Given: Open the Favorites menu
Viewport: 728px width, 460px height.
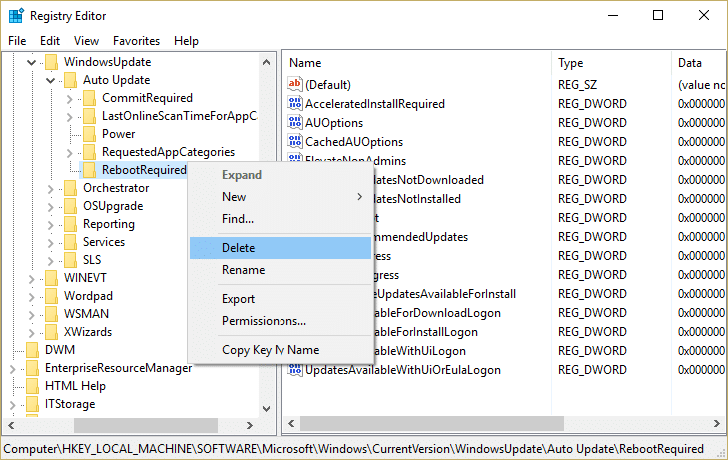Looking at the screenshot, I should (x=136, y=41).
